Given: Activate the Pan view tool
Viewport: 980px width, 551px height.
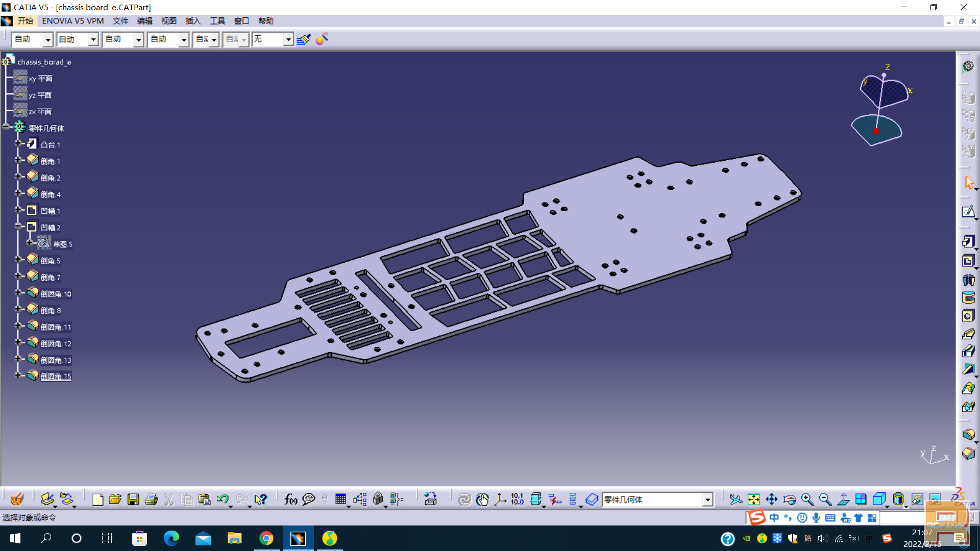Looking at the screenshot, I should pos(771,499).
